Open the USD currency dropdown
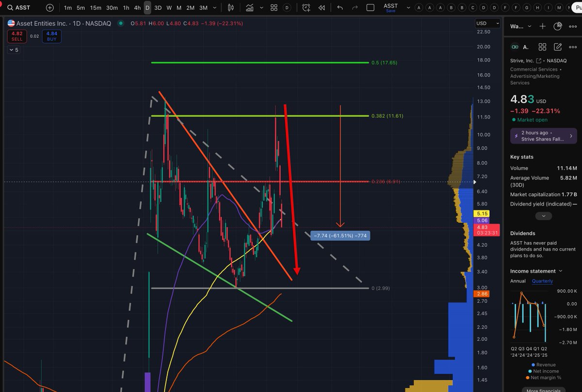The height and width of the screenshot is (392, 582). [x=487, y=23]
